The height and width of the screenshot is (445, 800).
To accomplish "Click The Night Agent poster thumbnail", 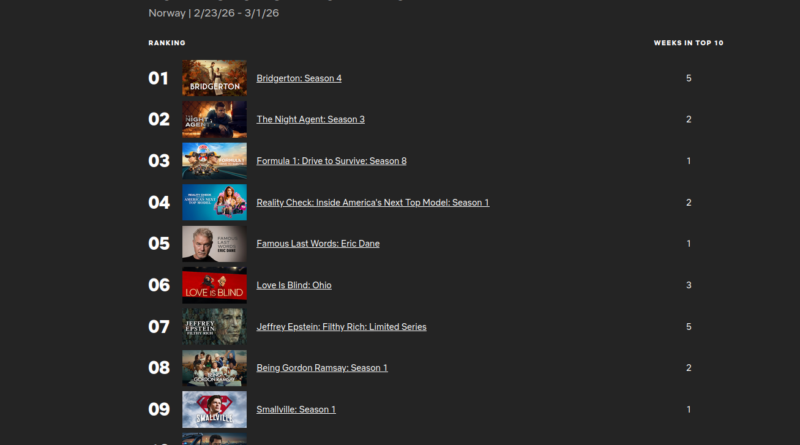I will click(214, 119).
